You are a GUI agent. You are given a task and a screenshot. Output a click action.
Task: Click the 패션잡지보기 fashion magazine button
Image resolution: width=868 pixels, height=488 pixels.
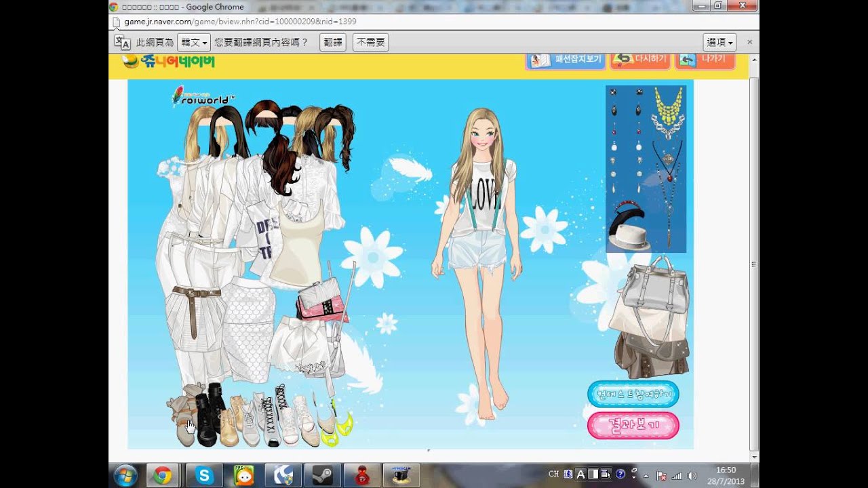pyautogui.click(x=566, y=60)
